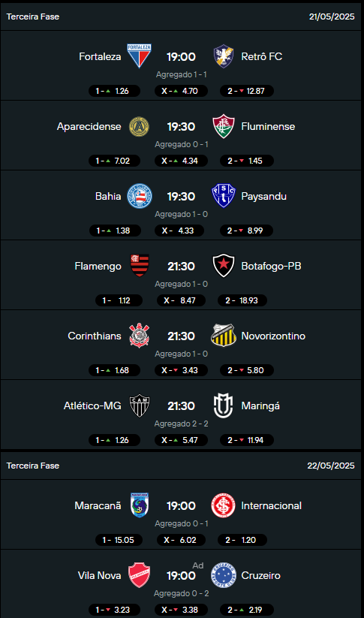Viewport: 364px width, 618px height.
Task: Select Novorizontino win odds 5.80
Action: point(247,370)
